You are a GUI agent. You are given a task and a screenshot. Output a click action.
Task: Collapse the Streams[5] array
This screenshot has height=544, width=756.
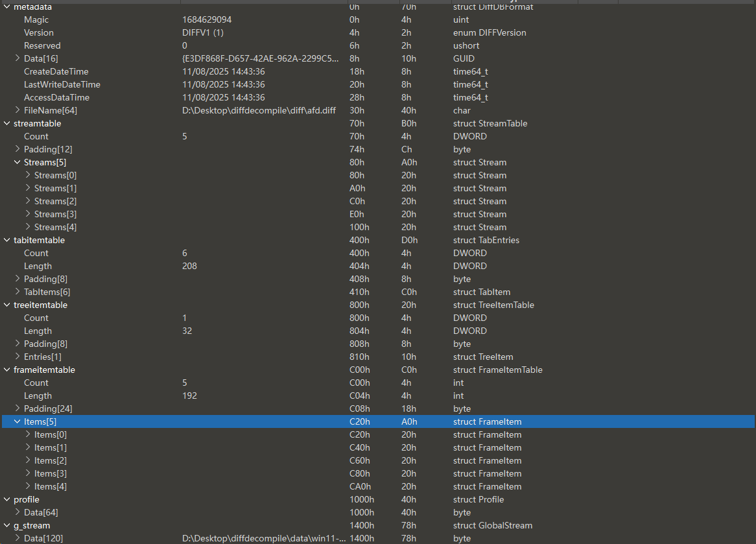click(x=18, y=162)
